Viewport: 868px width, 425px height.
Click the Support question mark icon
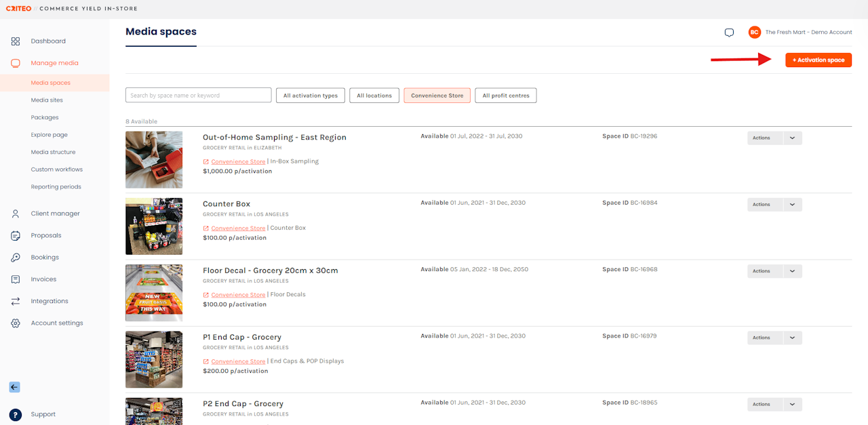coord(16,415)
